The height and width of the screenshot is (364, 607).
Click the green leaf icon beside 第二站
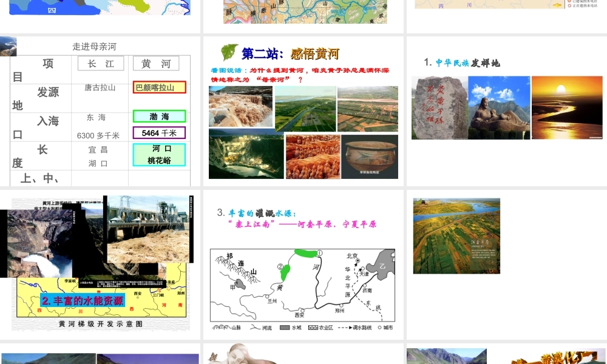pyautogui.click(x=229, y=52)
